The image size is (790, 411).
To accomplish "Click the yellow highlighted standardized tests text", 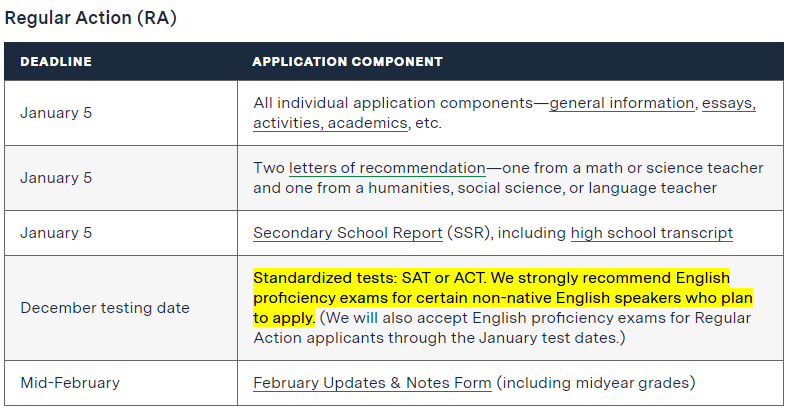I will (503, 298).
